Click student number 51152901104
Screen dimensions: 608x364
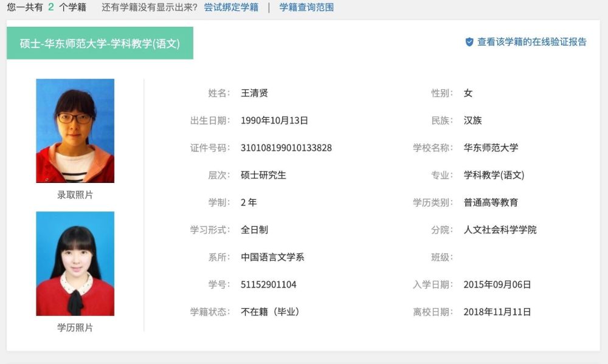[x=268, y=284]
